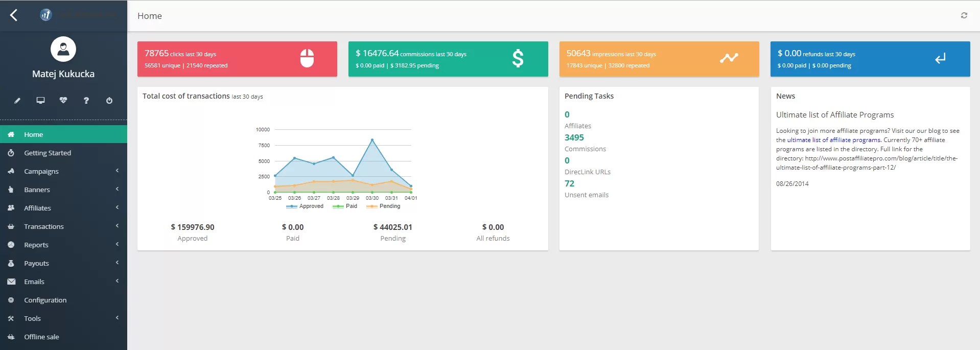
Task: Click the mouse icon on the clicks card
Action: click(307, 58)
